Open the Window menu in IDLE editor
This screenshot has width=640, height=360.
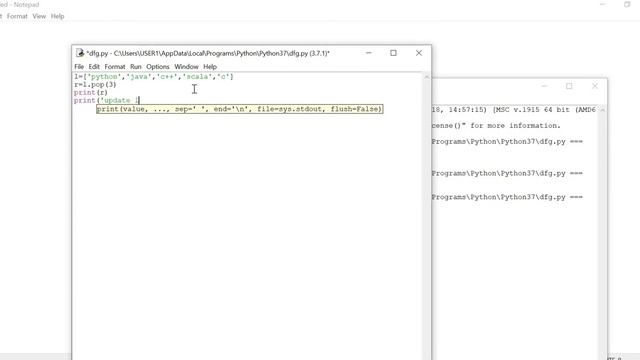coord(186,67)
